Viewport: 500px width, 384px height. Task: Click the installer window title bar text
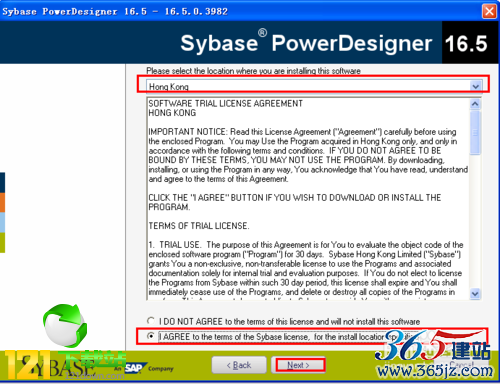(x=115, y=11)
